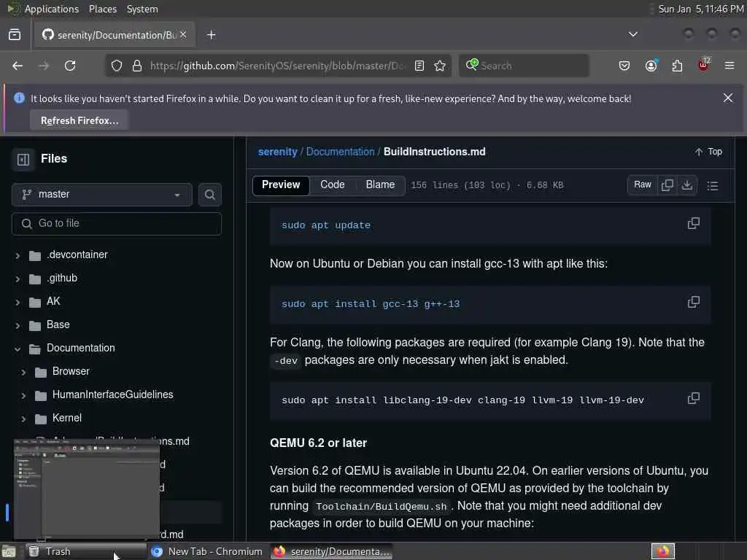Click the Go to file input
Screen dimensions: 747x560
[116, 223]
